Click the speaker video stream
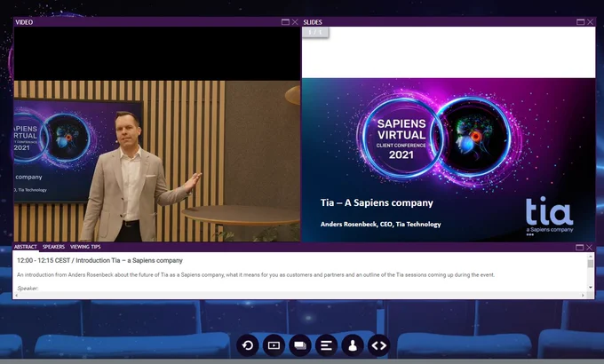Viewport: 604px width, 364px height. (x=157, y=161)
